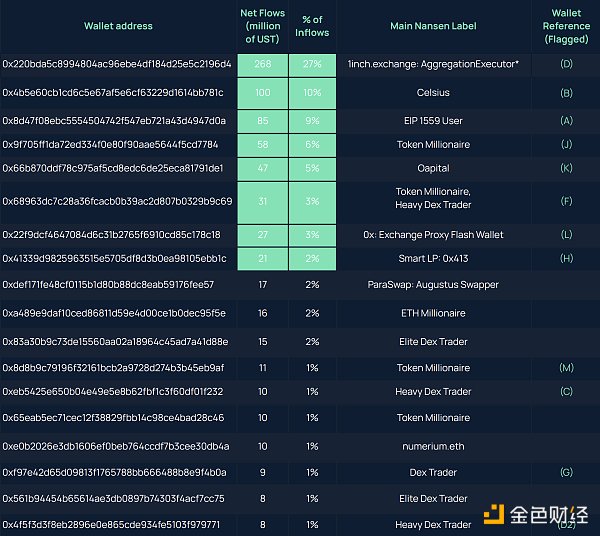Image resolution: width=600 pixels, height=536 pixels.
Task: Select wallet address 0x220bda5c8994804ac96ebe4df184d25e5c2196d4
Action: [117, 64]
